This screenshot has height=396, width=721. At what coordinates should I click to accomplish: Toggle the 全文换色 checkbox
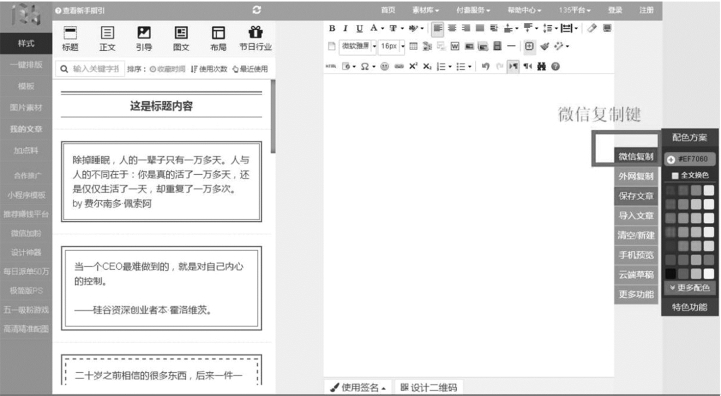(x=675, y=175)
